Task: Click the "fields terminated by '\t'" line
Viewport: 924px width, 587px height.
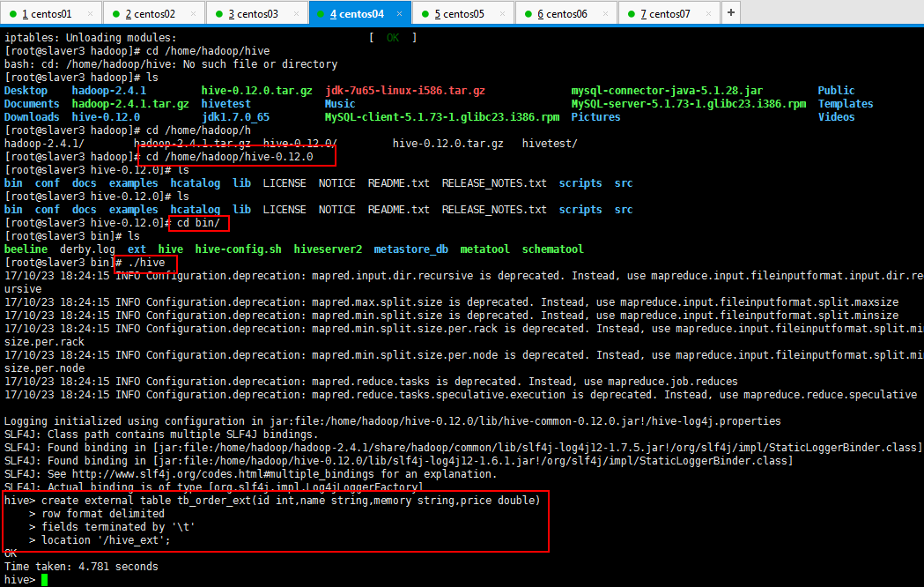Action: click(118, 527)
